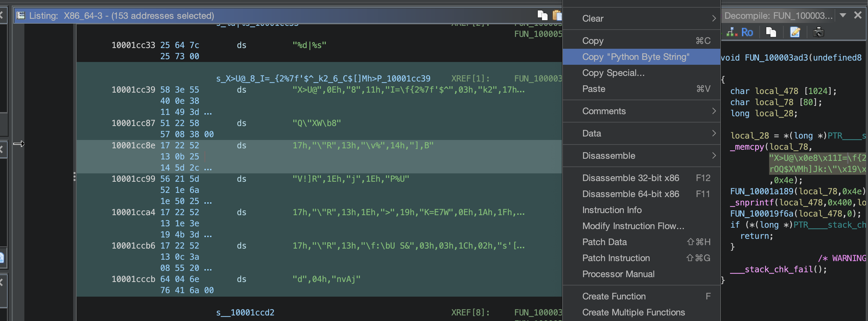Click FUN_100019f6a call in decompiler
This screenshot has height=321, width=868.
(762, 214)
